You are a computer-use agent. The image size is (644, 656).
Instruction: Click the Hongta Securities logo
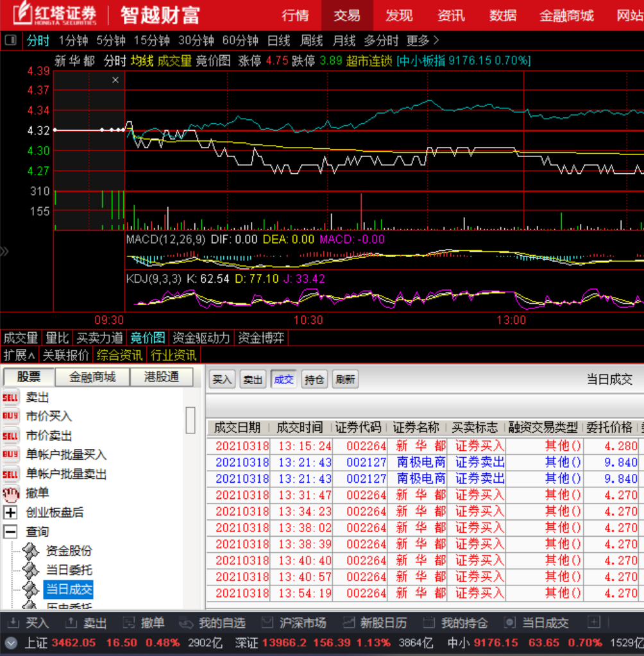click(x=55, y=13)
